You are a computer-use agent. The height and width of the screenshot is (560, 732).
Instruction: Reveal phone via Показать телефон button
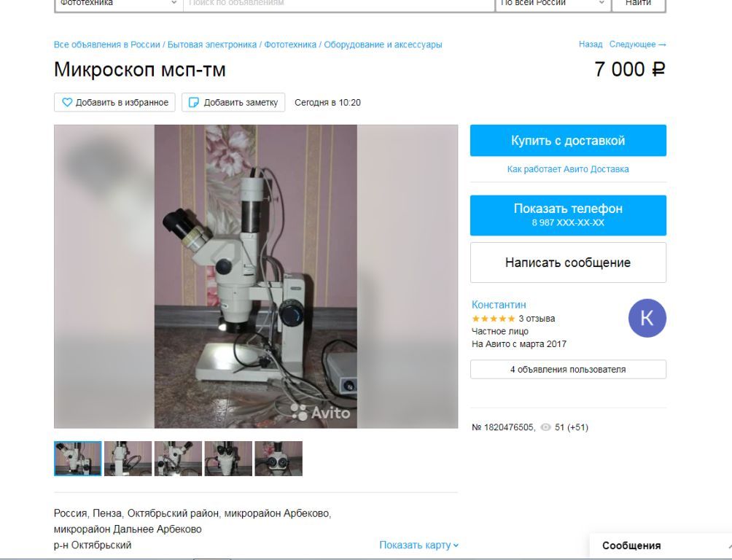[568, 215]
